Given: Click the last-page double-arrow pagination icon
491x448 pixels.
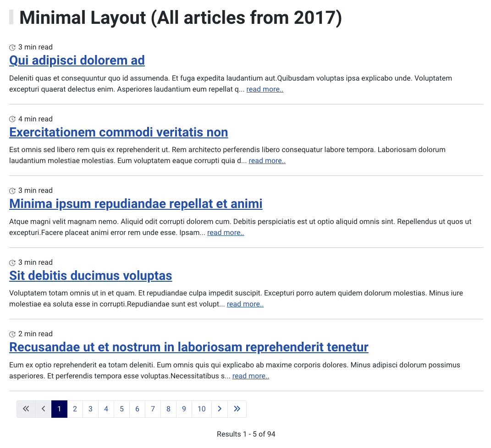Looking at the screenshot, I should tap(237, 409).
